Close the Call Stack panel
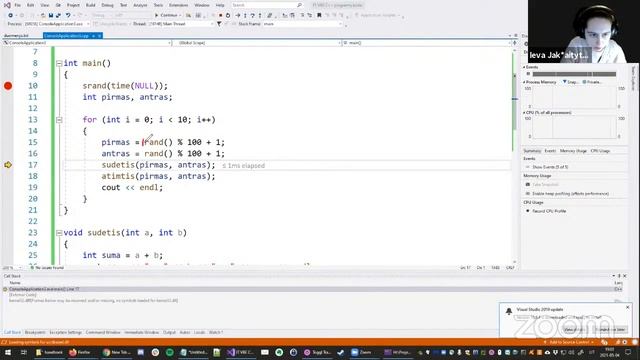The height and width of the screenshot is (360, 640). [x=625, y=276]
